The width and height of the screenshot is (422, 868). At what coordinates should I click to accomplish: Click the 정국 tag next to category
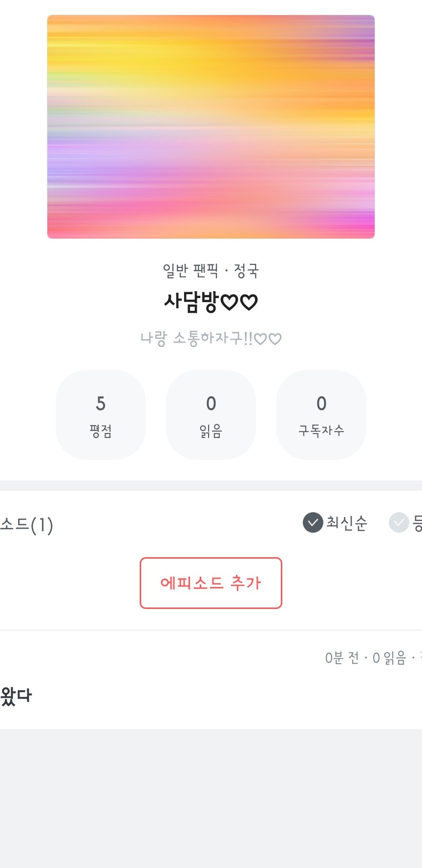pyautogui.click(x=246, y=270)
